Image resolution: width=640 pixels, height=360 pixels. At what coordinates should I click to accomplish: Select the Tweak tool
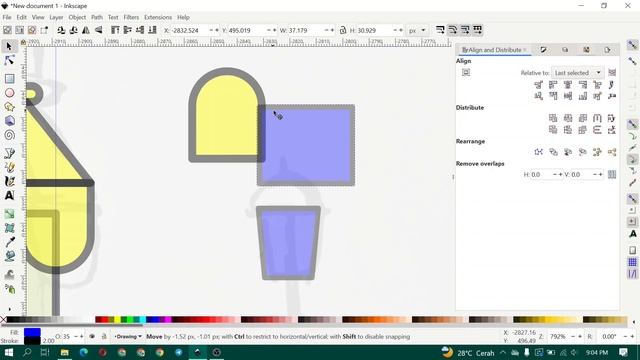tap(9, 274)
